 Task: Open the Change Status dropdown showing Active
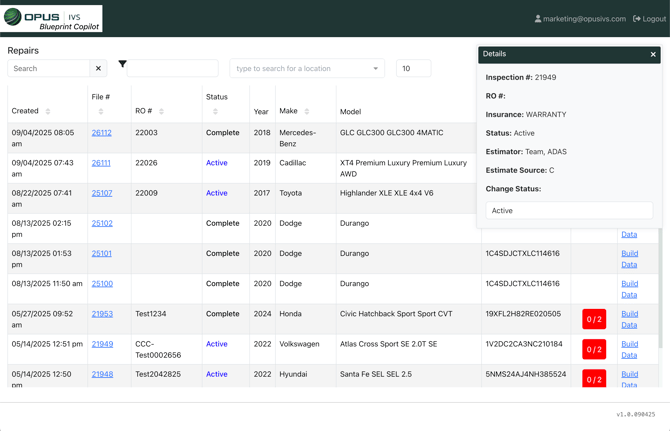(569, 211)
